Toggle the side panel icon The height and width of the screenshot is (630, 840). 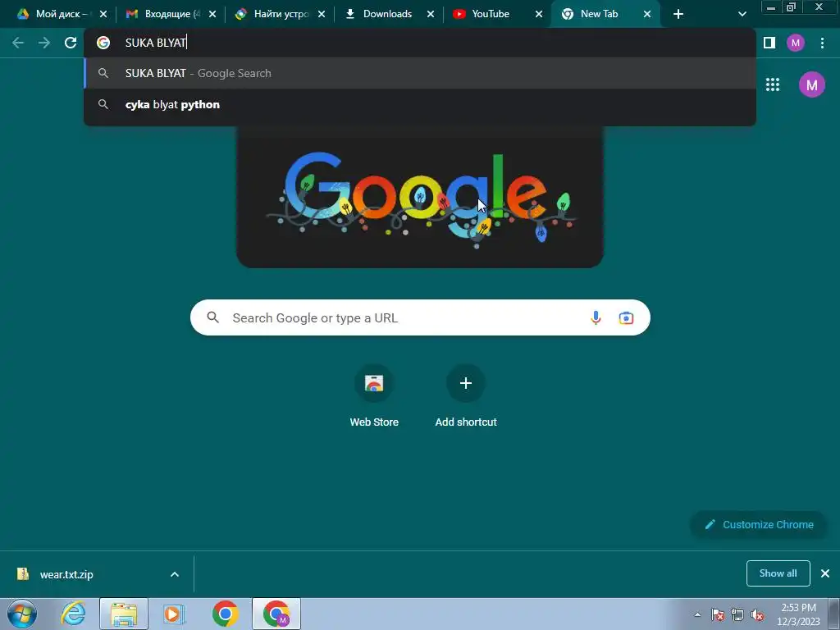[769, 43]
